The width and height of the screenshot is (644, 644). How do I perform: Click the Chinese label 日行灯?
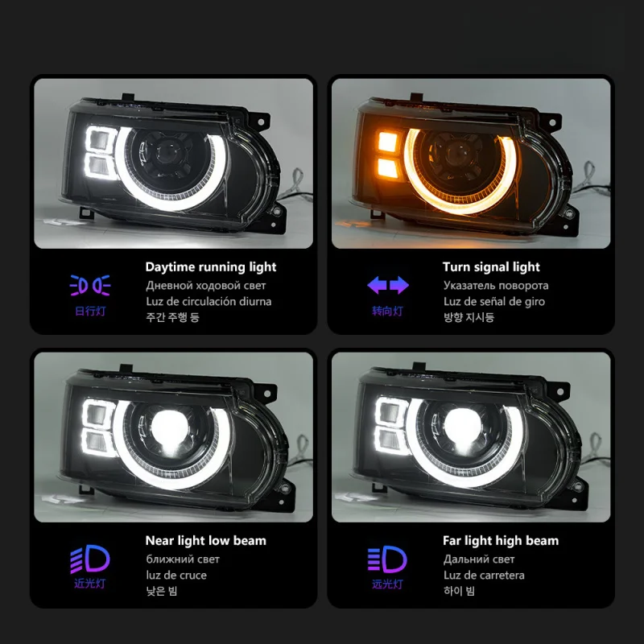pos(90,311)
